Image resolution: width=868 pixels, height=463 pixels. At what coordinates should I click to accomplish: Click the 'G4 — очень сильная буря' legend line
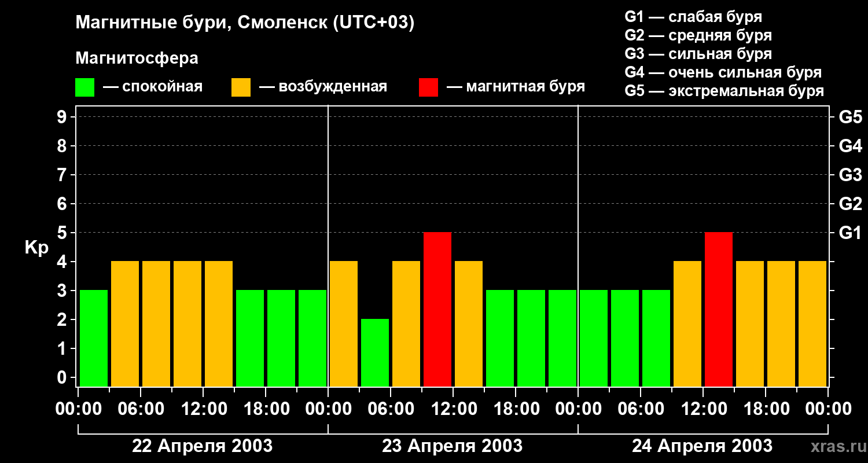tap(723, 72)
